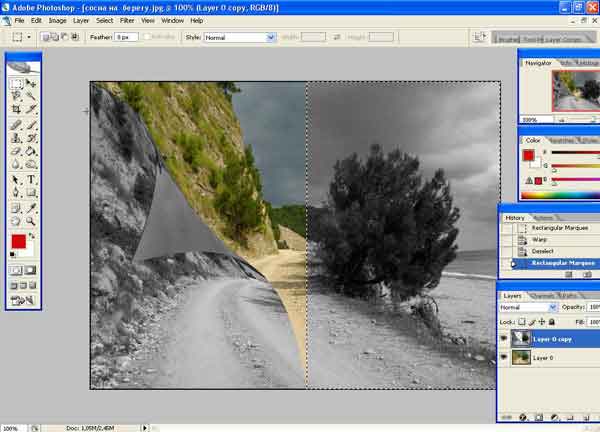Screen dimensions: 600x432
Task: Select the Hand tool
Action: pos(16,221)
